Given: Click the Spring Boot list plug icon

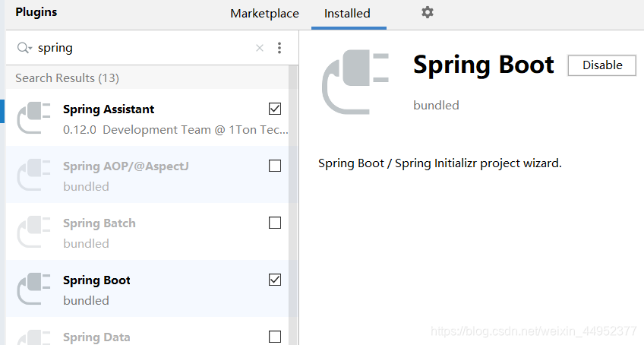Looking at the screenshot, I should point(33,289).
